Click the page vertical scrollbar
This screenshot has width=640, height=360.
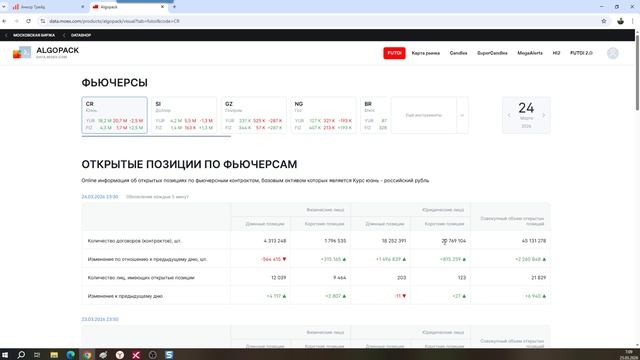(x=637, y=73)
